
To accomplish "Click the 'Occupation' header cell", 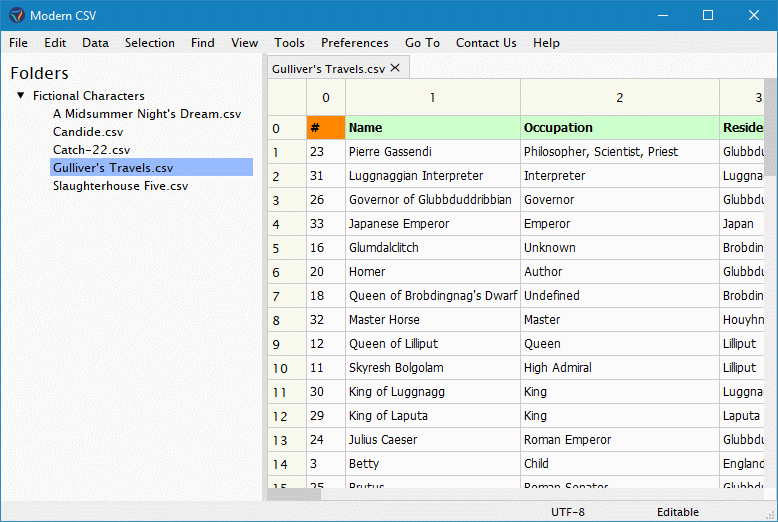I will 620,128.
